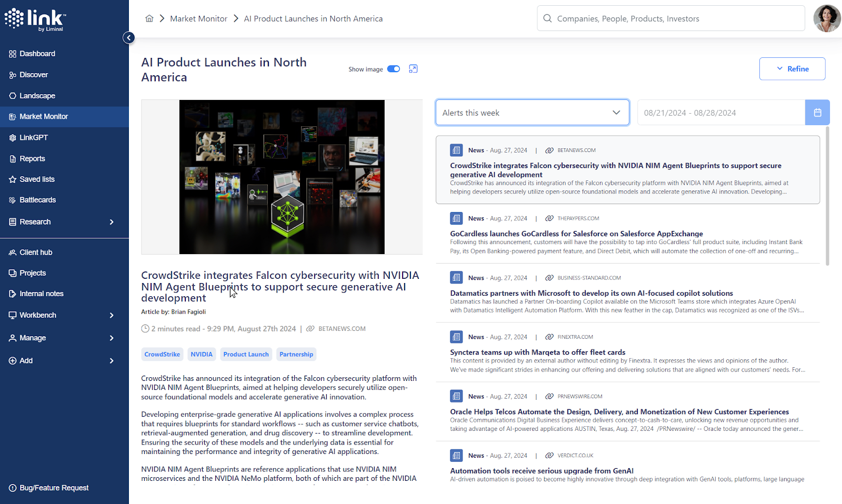
Task: Click the news icon on the Oracle item
Action: coord(456,396)
